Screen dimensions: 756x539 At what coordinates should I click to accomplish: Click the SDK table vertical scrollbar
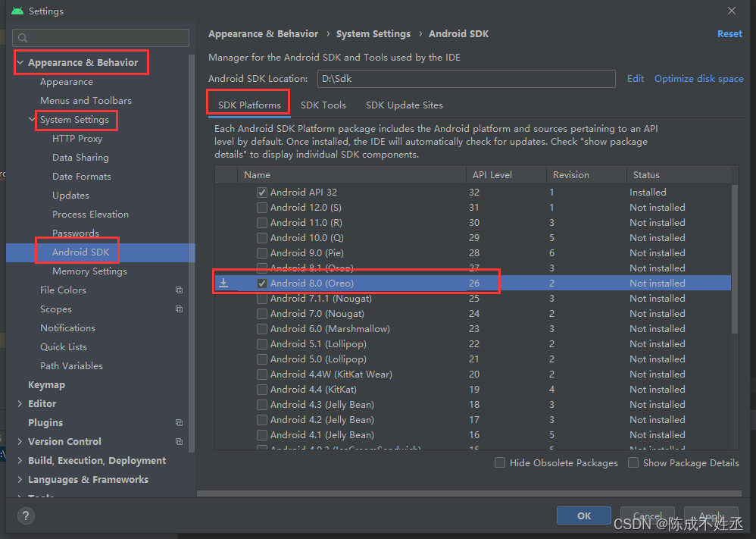[x=734, y=259]
